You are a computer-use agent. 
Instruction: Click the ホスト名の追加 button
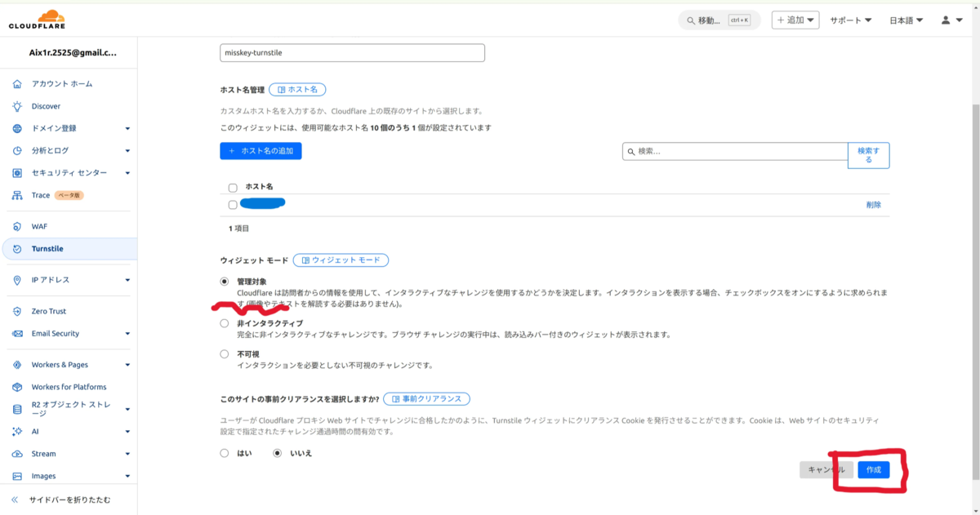(x=261, y=151)
